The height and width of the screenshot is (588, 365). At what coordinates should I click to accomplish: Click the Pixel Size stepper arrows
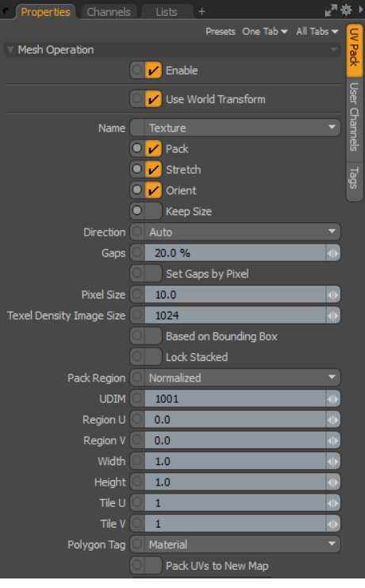coord(332,294)
